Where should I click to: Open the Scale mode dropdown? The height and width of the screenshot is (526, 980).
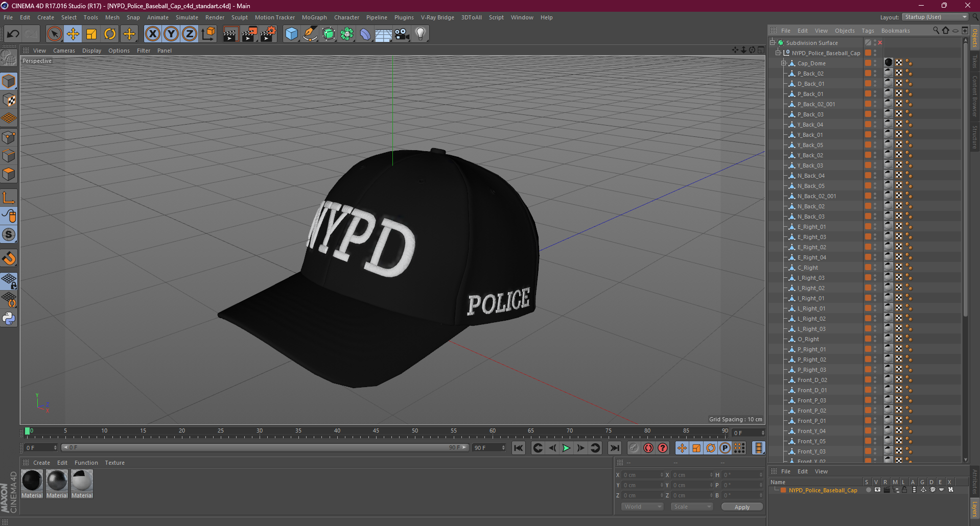point(692,507)
